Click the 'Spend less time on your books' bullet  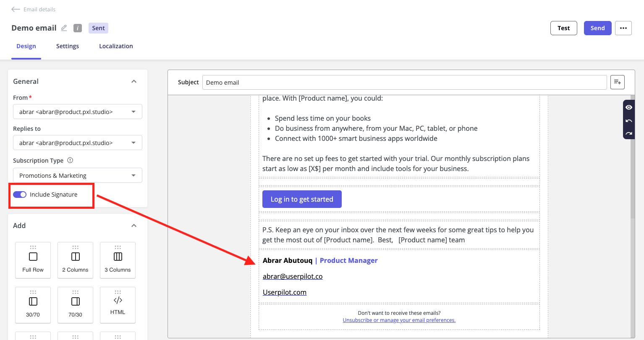point(323,118)
